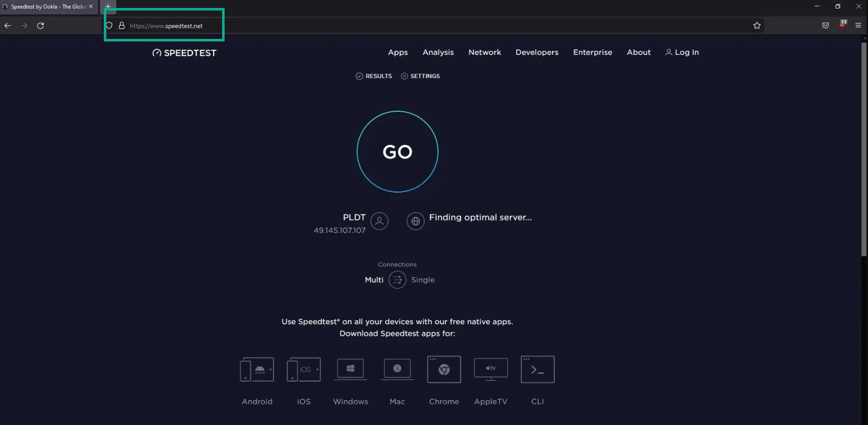The width and height of the screenshot is (868, 425).
Task: Open the Mac app download icon
Action: (x=397, y=370)
